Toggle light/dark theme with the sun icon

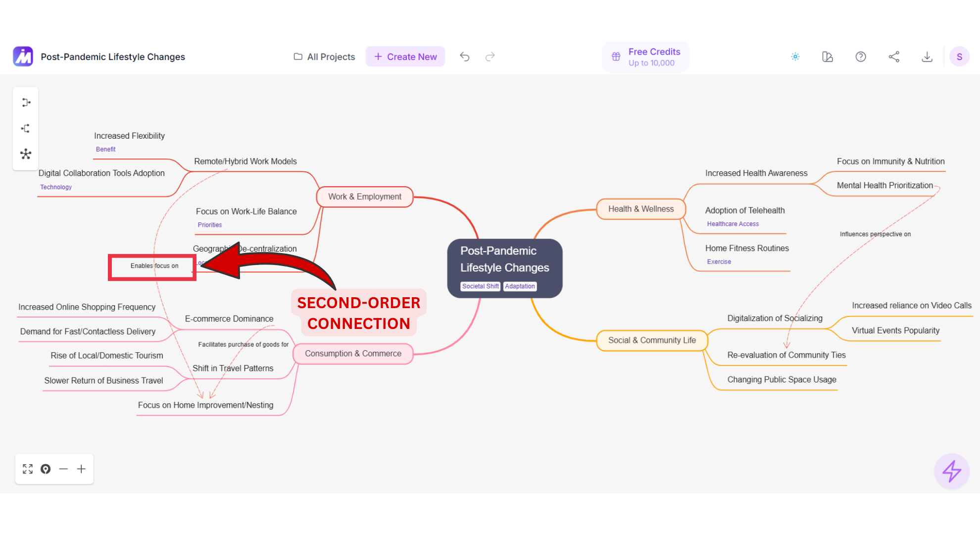[x=795, y=56]
